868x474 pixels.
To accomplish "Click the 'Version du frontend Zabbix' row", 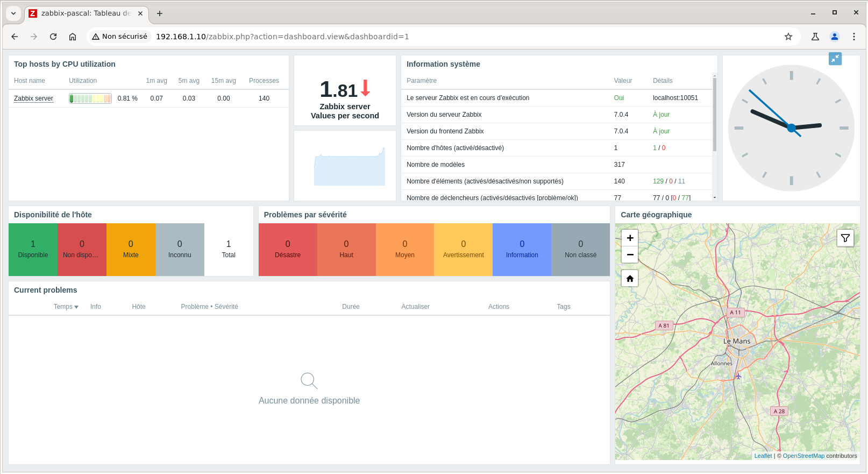I will click(557, 131).
